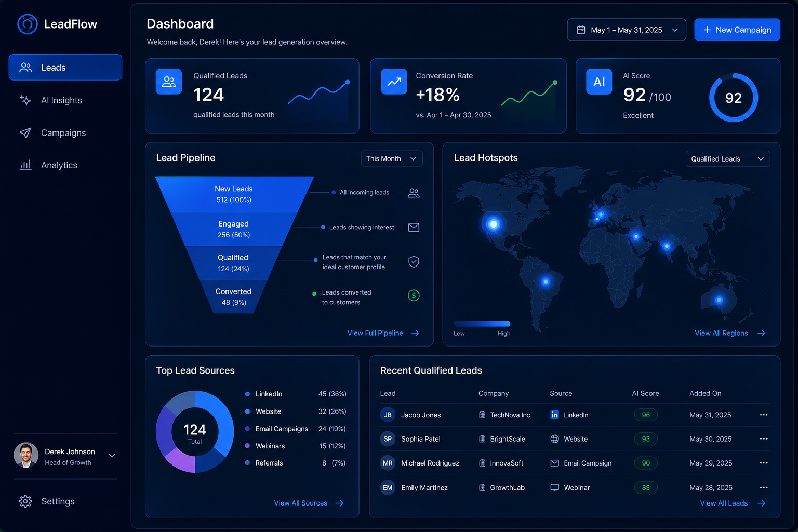Follow the View All Leads link
This screenshot has width=798, height=532.
pos(733,503)
